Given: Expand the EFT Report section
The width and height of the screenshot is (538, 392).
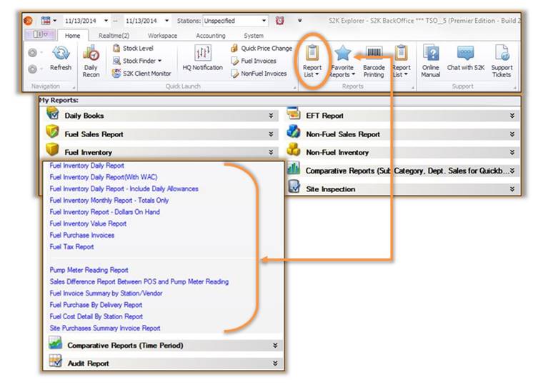Looking at the screenshot, I should [x=512, y=116].
